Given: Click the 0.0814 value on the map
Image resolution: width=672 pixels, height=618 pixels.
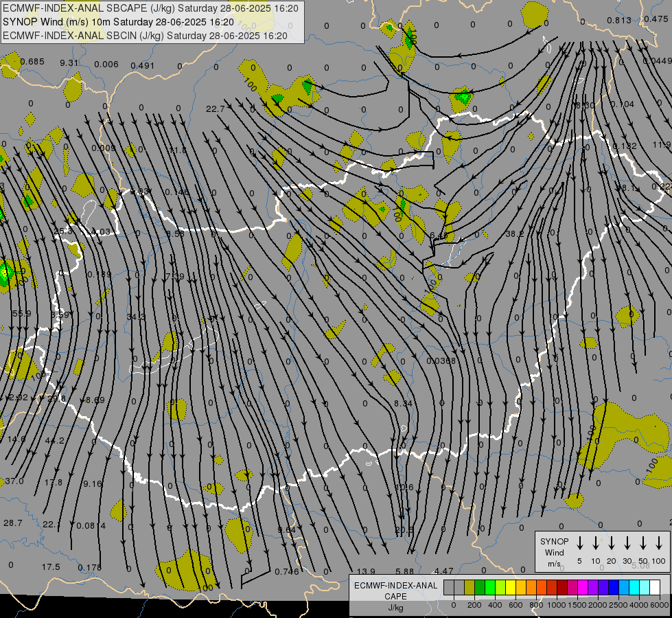Looking at the screenshot, I should (91, 525).
